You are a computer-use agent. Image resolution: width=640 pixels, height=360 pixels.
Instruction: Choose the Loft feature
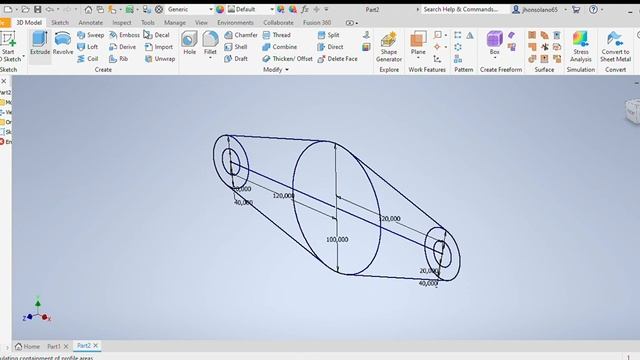pos(88,47)
